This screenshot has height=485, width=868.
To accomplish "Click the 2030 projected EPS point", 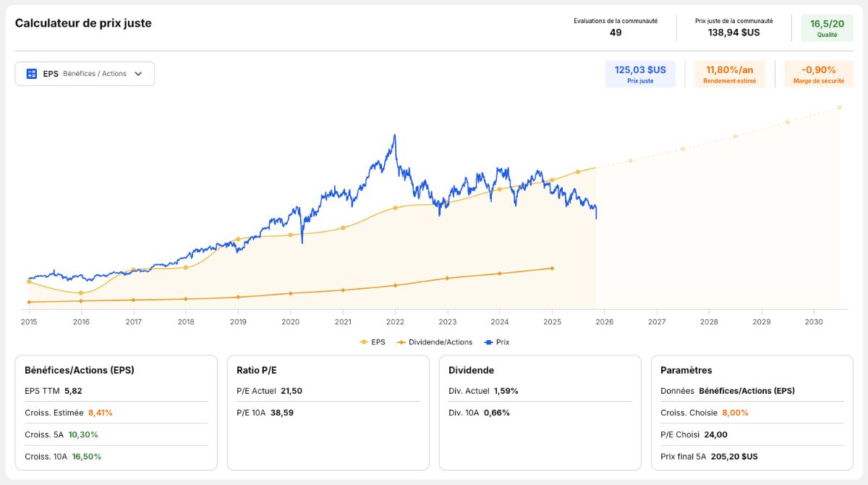I will (839, 107).
